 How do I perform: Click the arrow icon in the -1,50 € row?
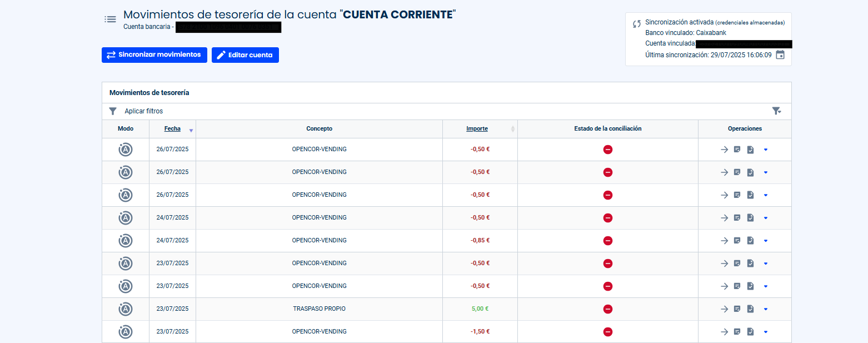[724, 332]
